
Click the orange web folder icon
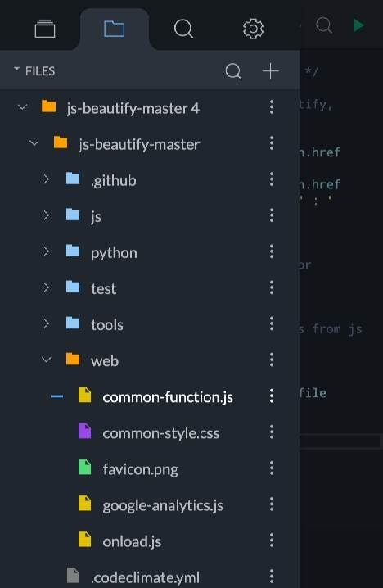[x=73, y=359]
